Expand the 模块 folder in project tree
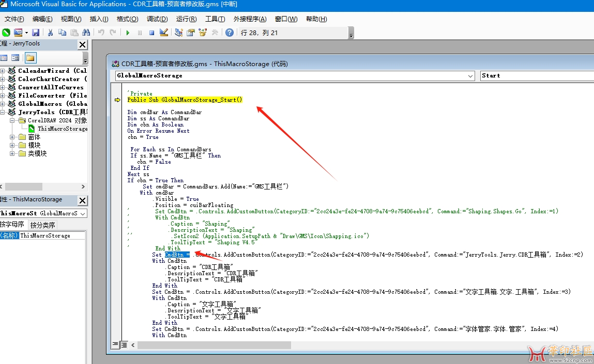 12,145
